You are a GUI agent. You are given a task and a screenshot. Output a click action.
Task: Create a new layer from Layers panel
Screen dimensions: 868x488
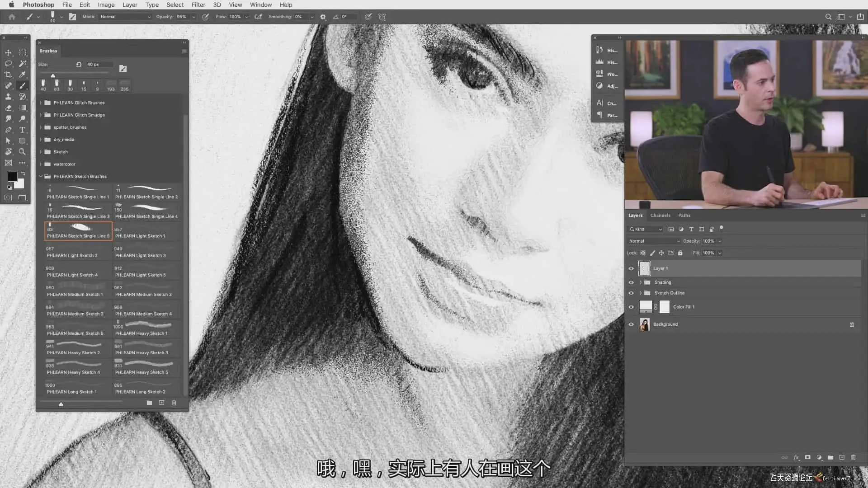pos(842,457)
